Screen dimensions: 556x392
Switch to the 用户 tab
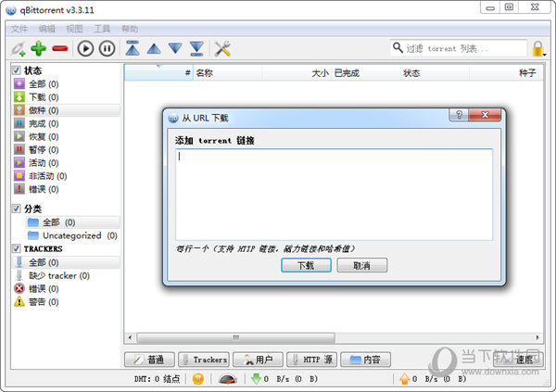click(258, 360)
